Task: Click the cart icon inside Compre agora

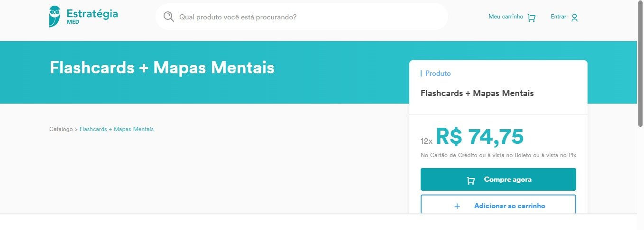Action: (x=470, y=180)
